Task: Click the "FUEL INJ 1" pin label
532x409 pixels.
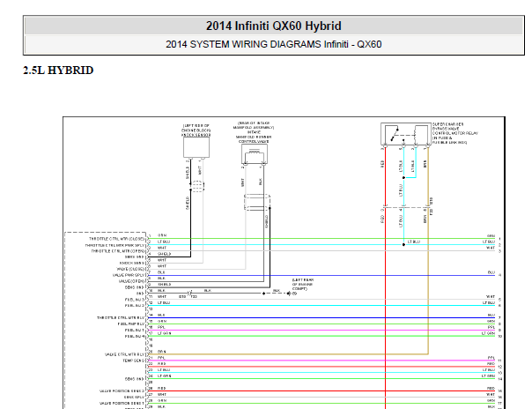Action: click(135, 331)
